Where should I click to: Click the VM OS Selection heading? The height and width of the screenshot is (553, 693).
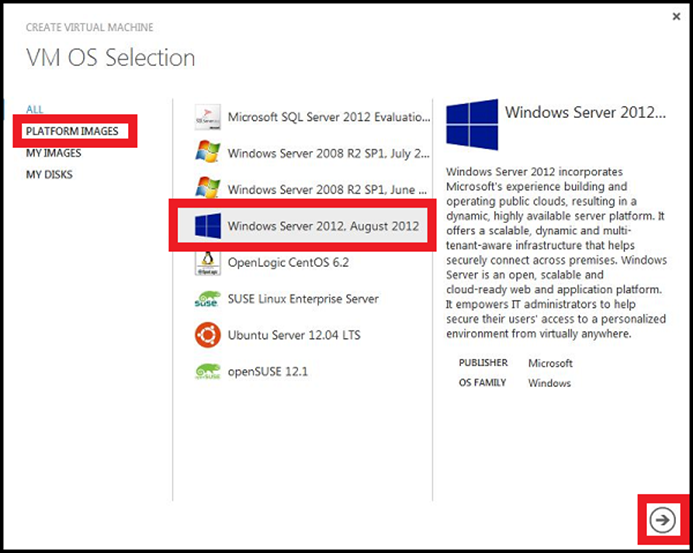tap(110, 58)
